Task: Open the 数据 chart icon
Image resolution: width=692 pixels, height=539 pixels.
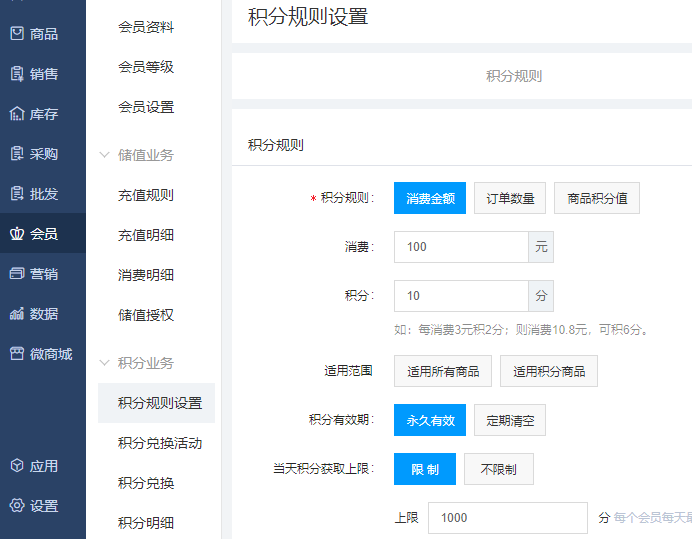Action: 17,314
